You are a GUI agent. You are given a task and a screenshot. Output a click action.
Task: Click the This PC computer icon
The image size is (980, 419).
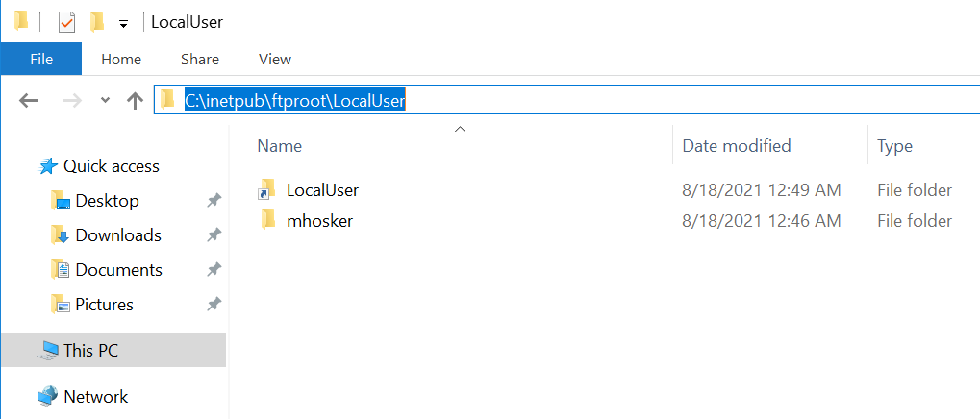[48, 351]
